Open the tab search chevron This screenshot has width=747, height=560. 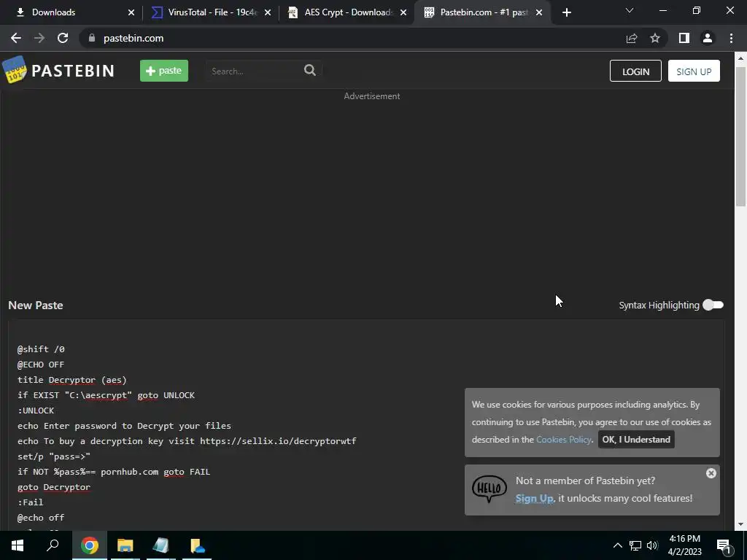[630, 10]
